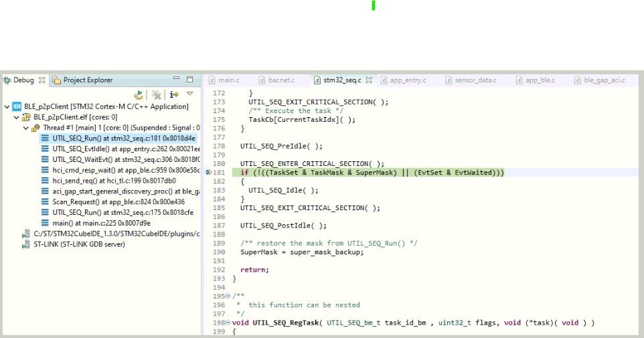Close the stm32_seq.c editor tab
The height and width of the screenshot is (338, 644).
click(x=369, y=80)
